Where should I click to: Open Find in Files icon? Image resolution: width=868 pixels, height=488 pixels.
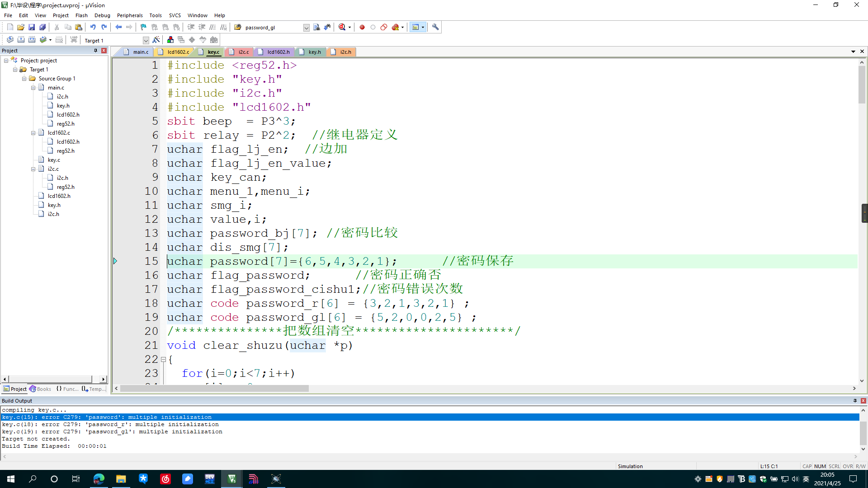tap(238, 27)
